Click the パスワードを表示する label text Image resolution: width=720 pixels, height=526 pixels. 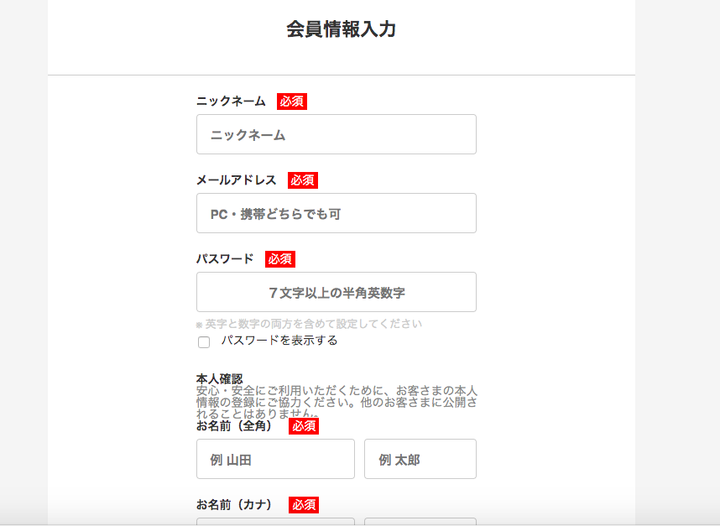[279, 341]
